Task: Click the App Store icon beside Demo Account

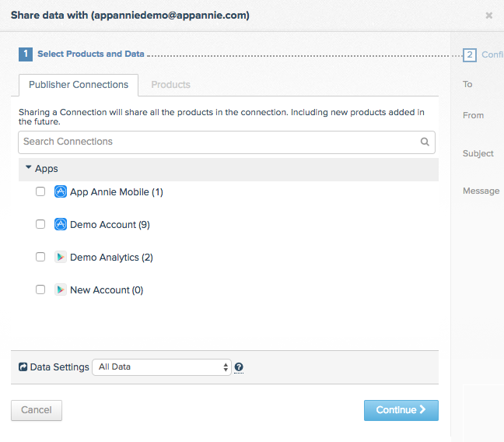Action: [61, 224]
